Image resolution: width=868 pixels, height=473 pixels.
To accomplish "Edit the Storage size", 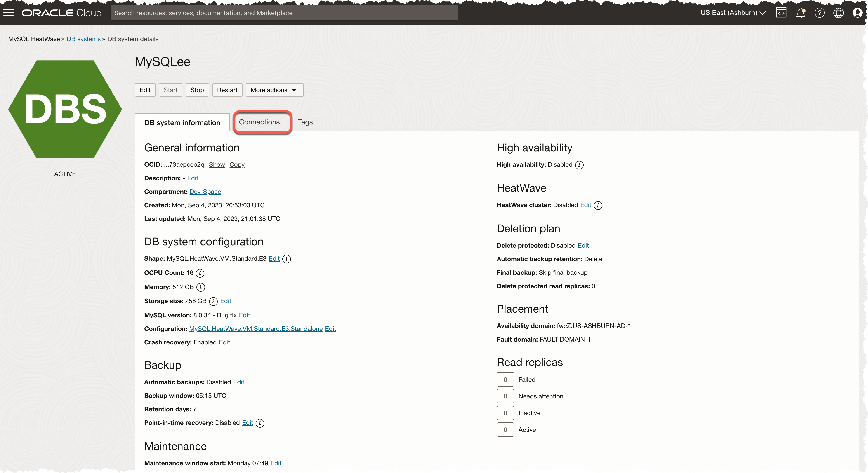I will [x=225, y=301].
